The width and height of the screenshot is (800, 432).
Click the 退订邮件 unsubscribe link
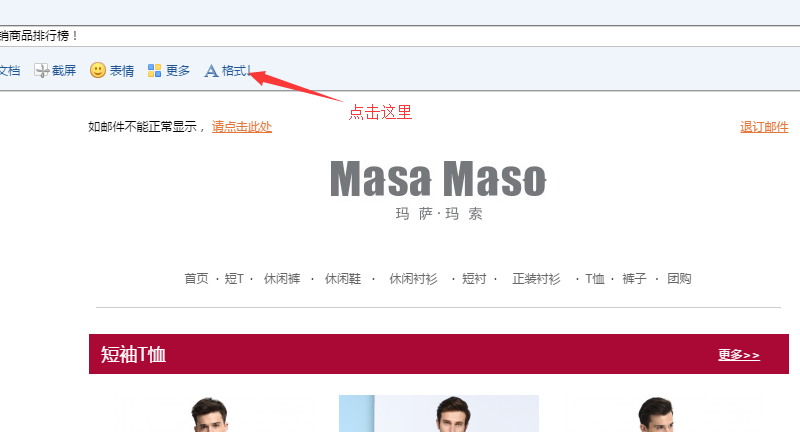tap(764, 126)
